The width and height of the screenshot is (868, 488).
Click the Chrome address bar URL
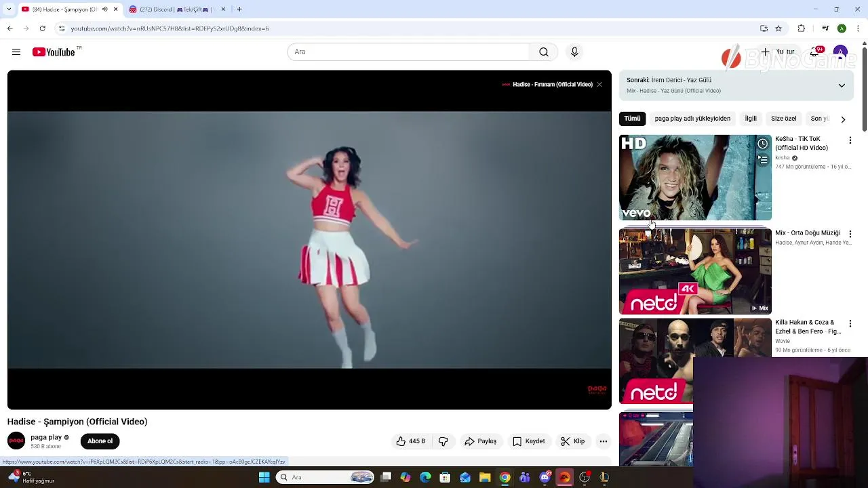(x=170, y=28)
